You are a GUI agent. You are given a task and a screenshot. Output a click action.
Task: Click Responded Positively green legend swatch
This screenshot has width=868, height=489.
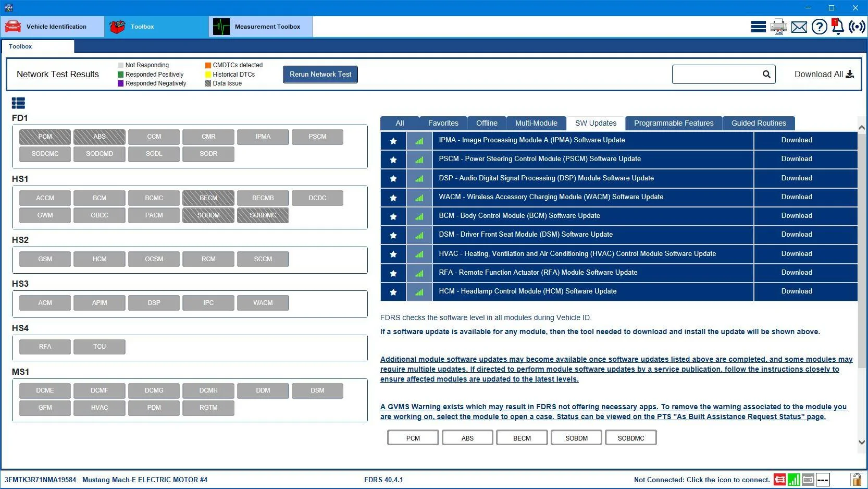[121, 75]
